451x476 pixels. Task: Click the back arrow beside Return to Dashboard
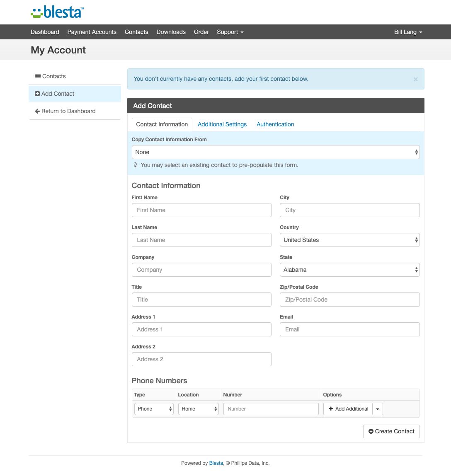(x=37, y=111)
